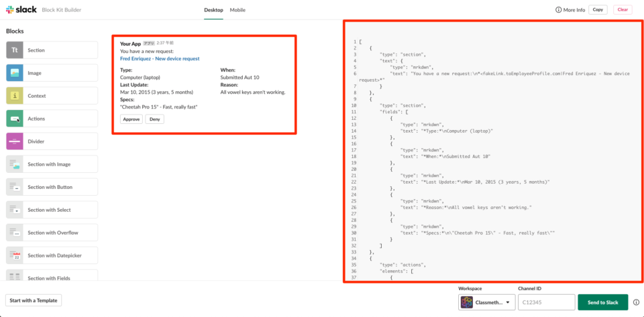Click the Section with Image icon
Image resolution: width=644 pixels, height=317 pixels.
tap(14, 164)
